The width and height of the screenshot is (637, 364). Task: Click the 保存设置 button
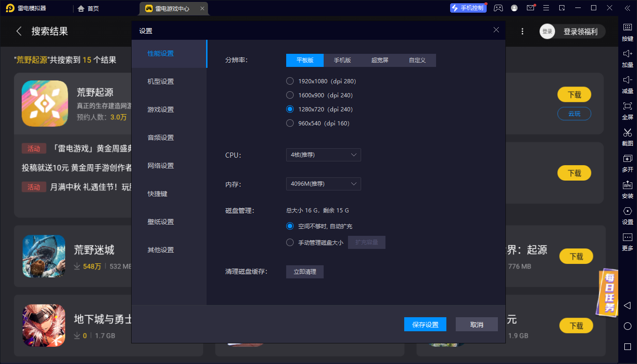click(425, 324)
